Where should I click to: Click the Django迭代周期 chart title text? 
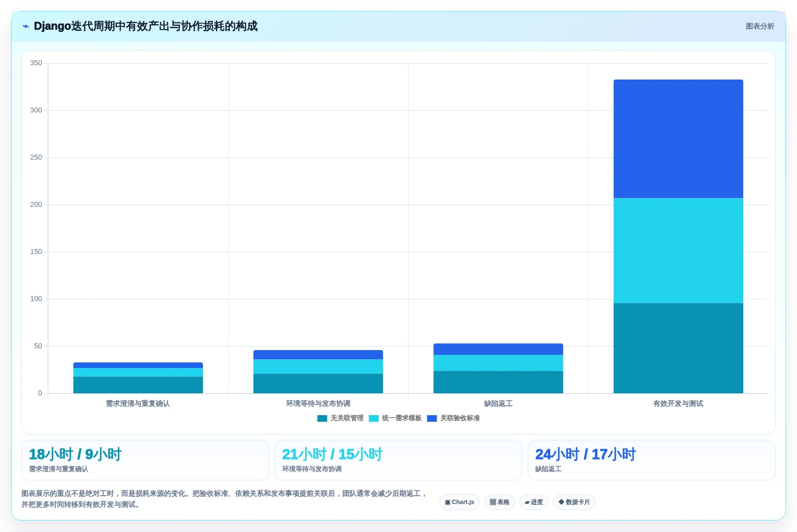coord(146,26)
